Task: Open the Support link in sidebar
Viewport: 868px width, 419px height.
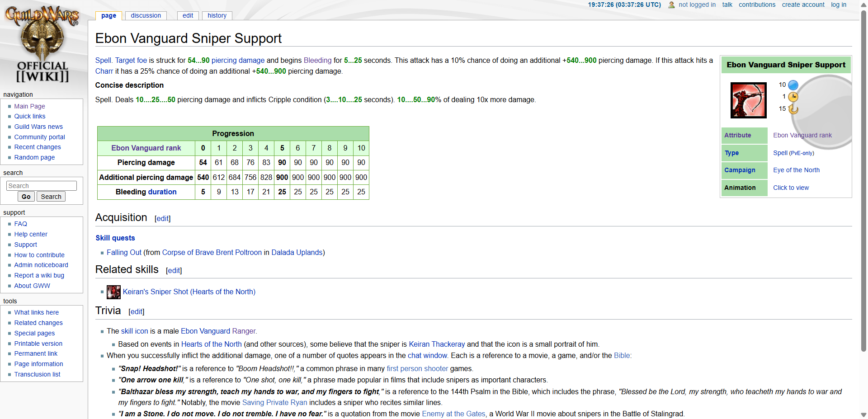Action: click(x=26, y=245)
